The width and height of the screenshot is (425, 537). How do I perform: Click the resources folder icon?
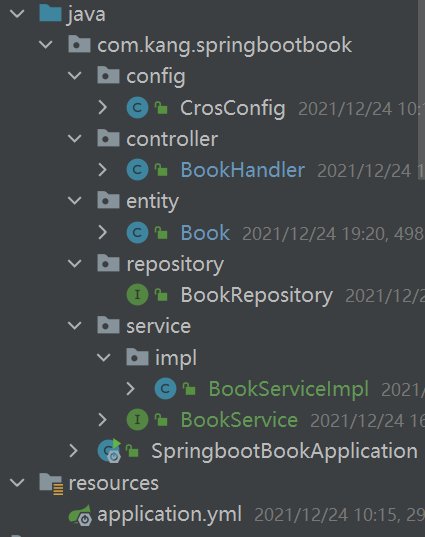coord(51,484)
